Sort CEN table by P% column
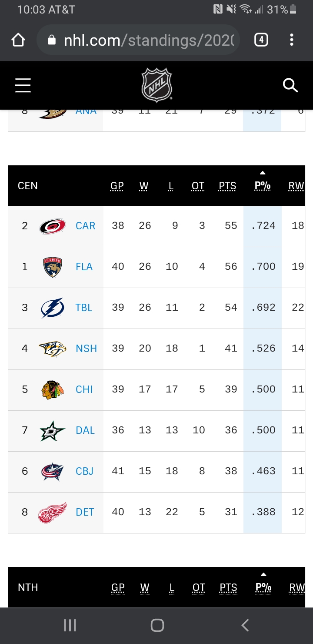 263,186
